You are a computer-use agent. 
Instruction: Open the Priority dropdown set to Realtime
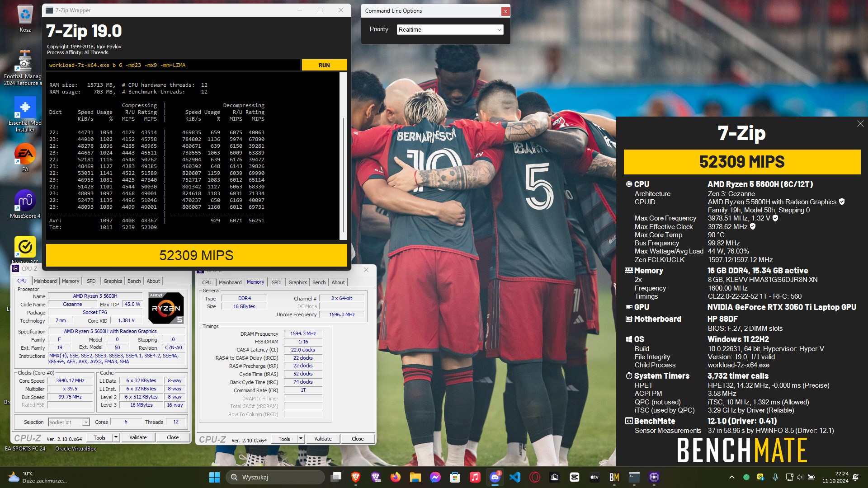[450, 29]
